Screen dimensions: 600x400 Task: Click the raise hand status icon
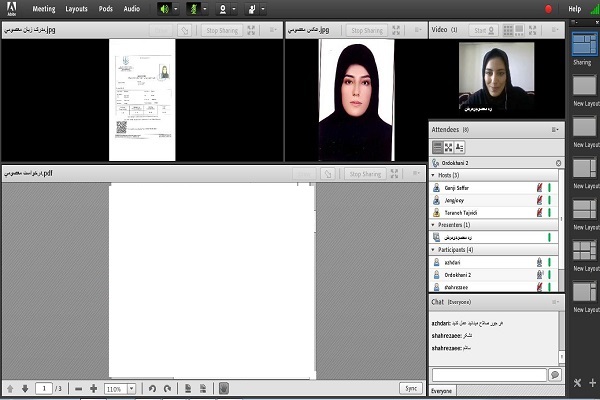(x=252, y=9)
